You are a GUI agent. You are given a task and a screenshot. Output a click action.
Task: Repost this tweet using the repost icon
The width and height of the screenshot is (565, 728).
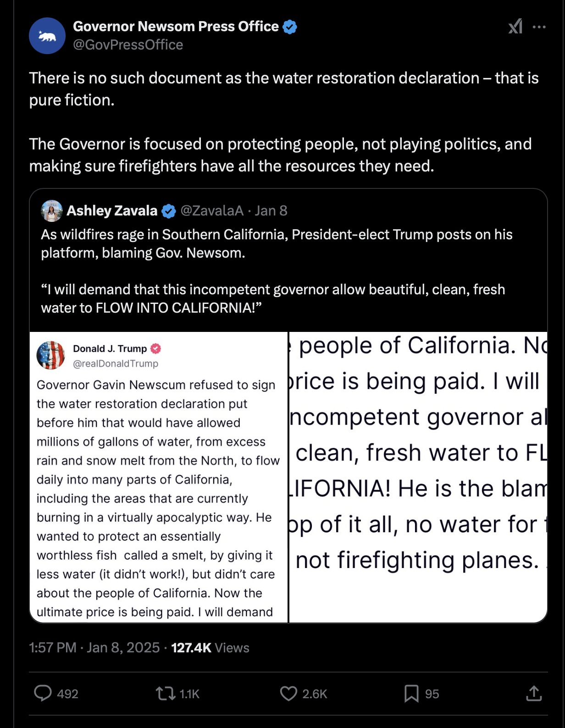(x=166, y=693)
